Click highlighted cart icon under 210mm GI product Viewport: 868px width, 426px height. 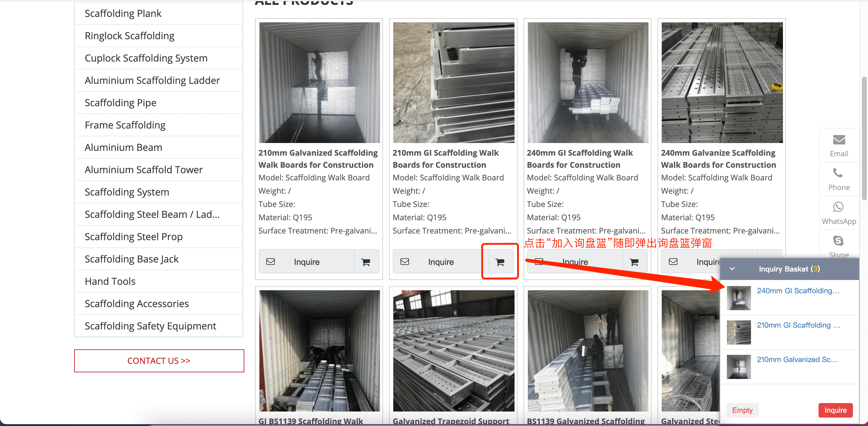click(500, 262)
